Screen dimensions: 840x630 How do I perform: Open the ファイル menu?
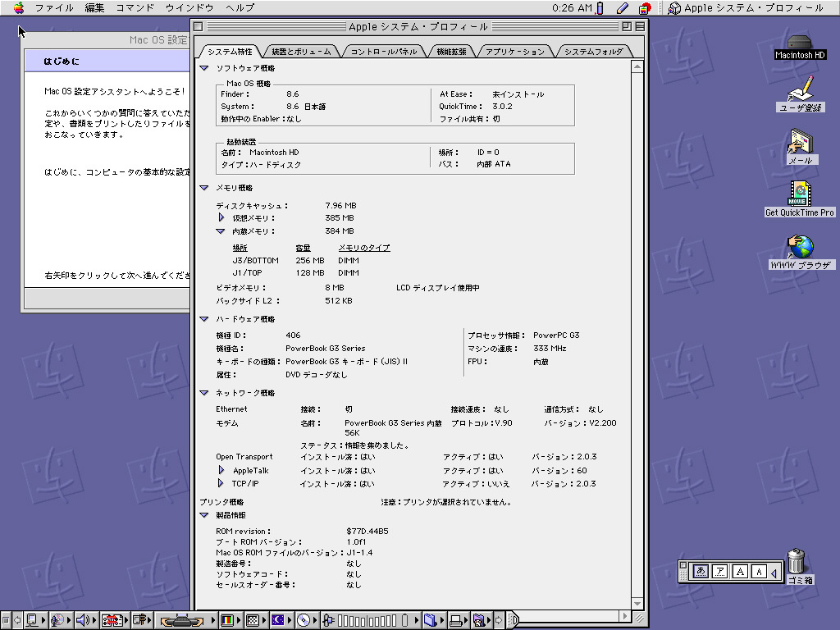tap(53, 7)
